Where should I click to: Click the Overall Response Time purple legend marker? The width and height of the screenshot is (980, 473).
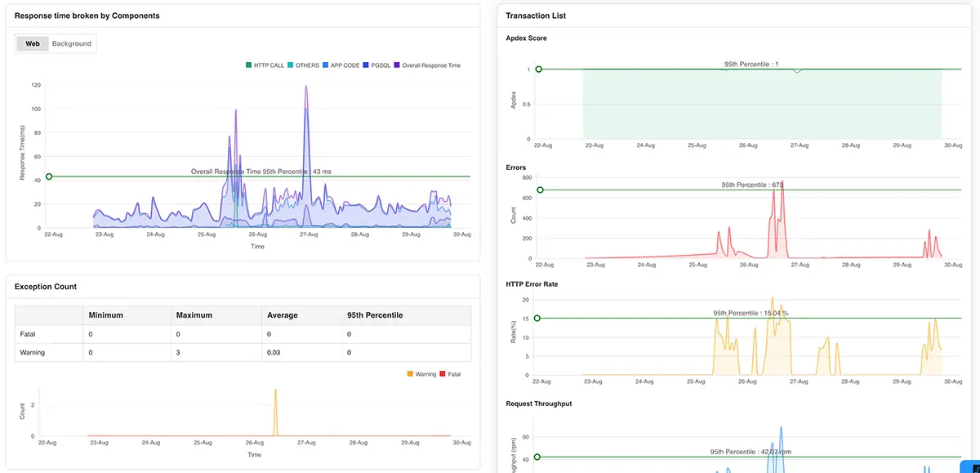pyautogui.click(x=397, y=65)
